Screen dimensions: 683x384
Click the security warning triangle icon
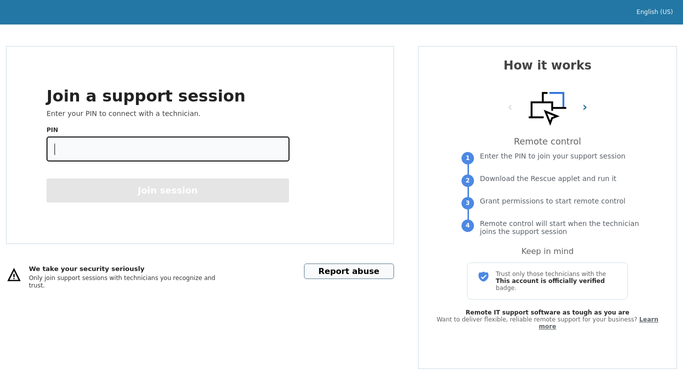pos(14,275)
